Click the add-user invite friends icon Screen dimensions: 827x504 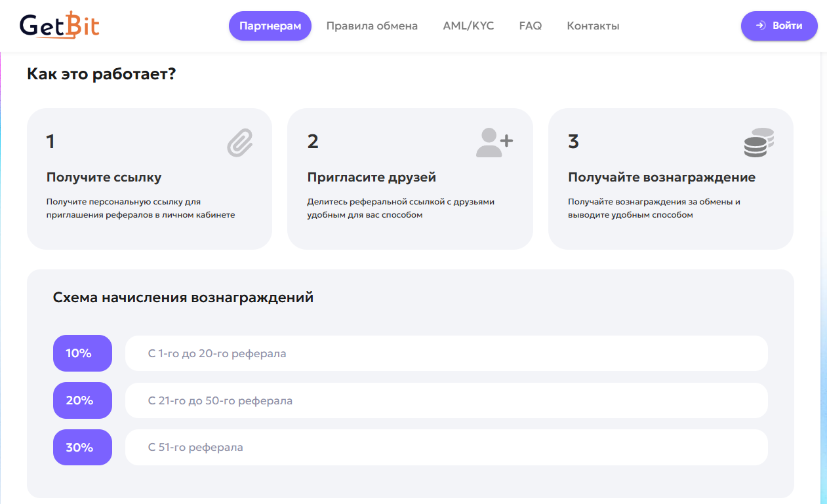[494, 142]
